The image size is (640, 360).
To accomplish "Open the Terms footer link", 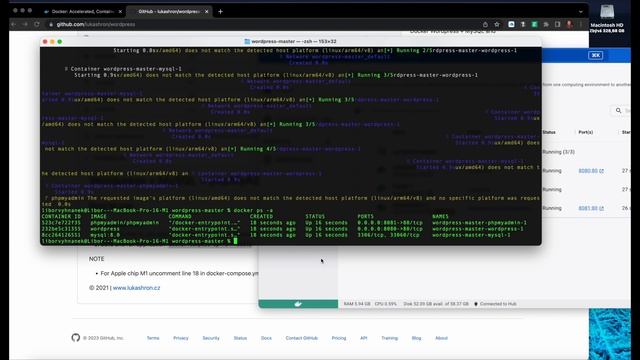I will click(x=153, y=338).
